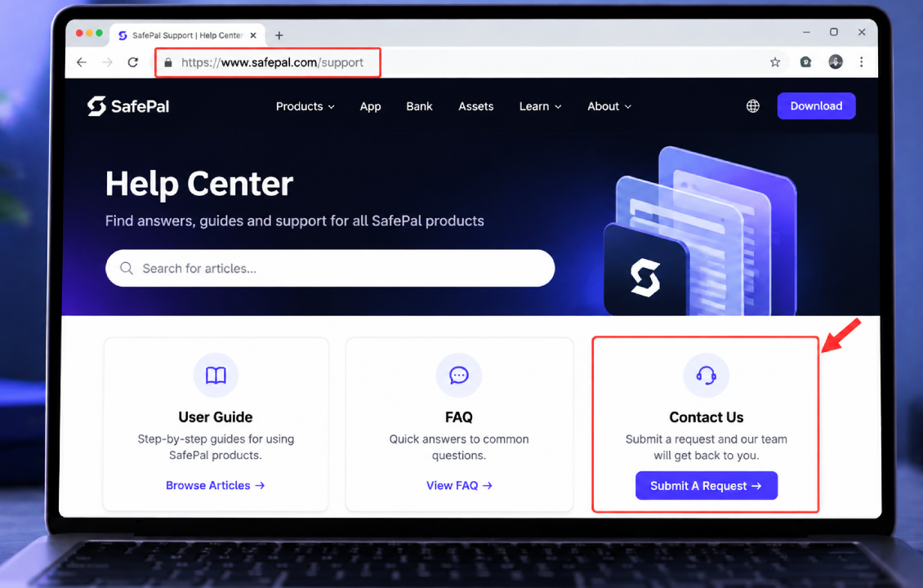Viewport: 923px width, 588px height.
Task: Open the browser profile avatar
Action: [x=836, y=61]
